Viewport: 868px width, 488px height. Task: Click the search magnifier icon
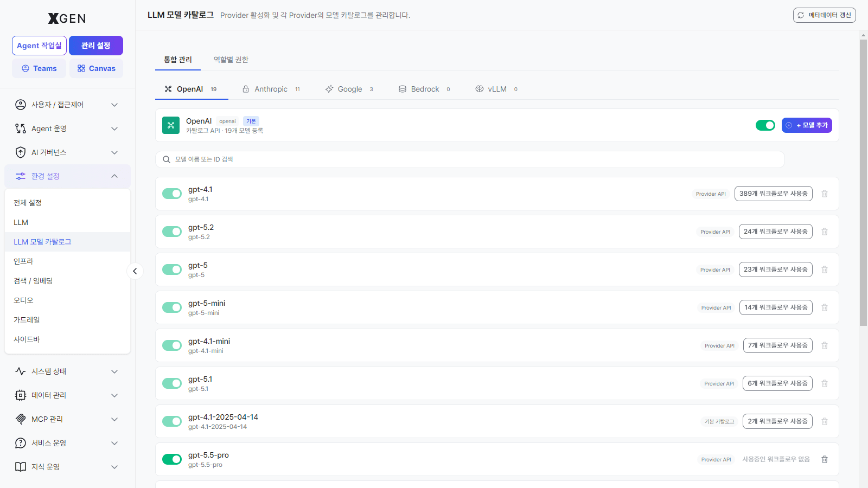(167, 159)
